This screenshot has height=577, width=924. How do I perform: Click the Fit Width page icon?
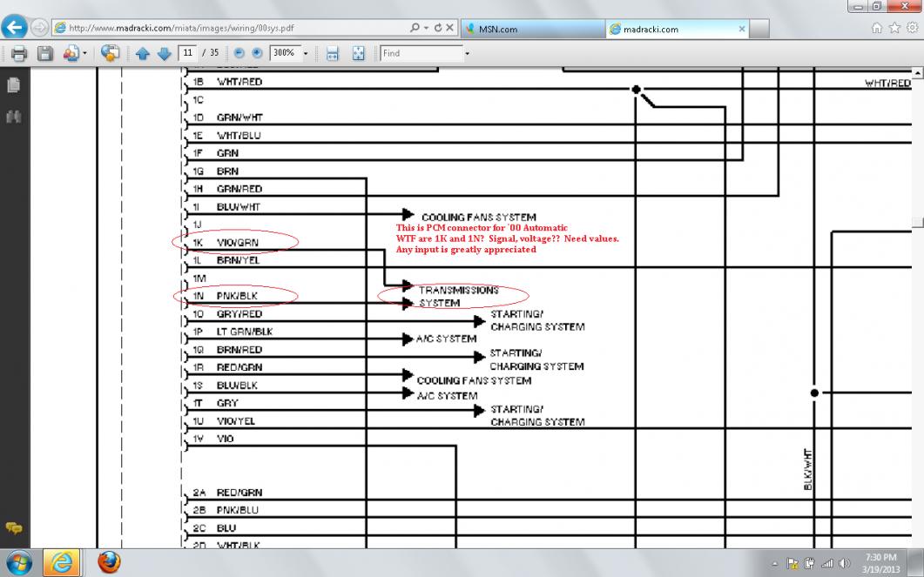coord(333,53)
